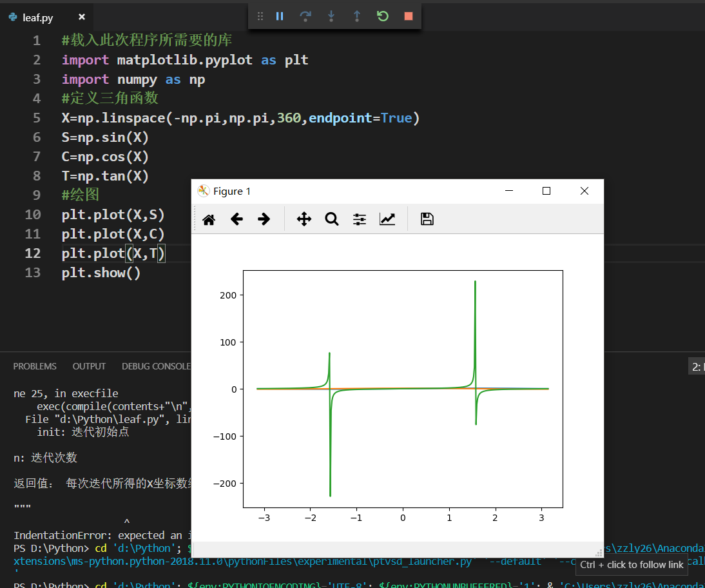Stop debugging with the red square

[x=409, y=16]
